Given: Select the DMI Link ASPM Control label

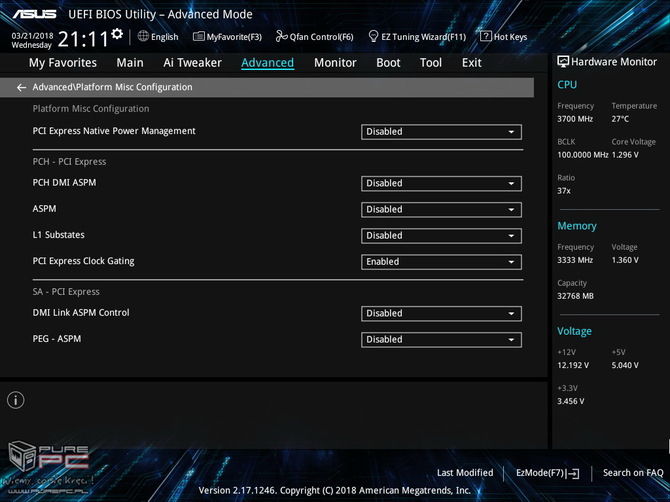Looking at the screenshot, I should coord(81,313).
